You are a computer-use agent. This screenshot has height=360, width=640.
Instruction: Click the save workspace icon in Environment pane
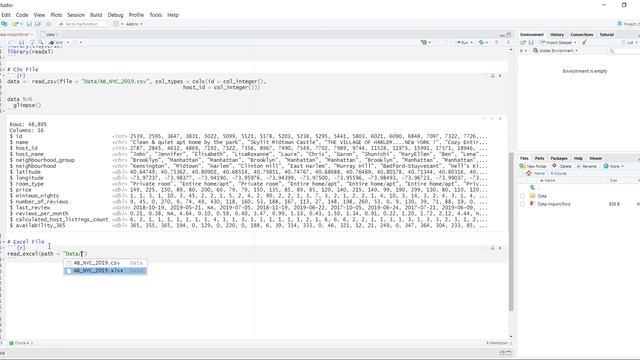[x=531, y=42]
